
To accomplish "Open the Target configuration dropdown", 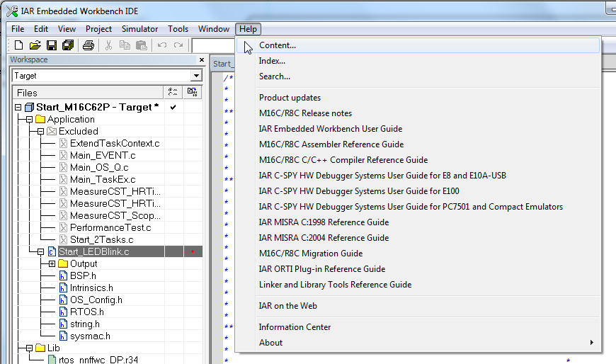I will pyautogui.click(x=196, y=76).
